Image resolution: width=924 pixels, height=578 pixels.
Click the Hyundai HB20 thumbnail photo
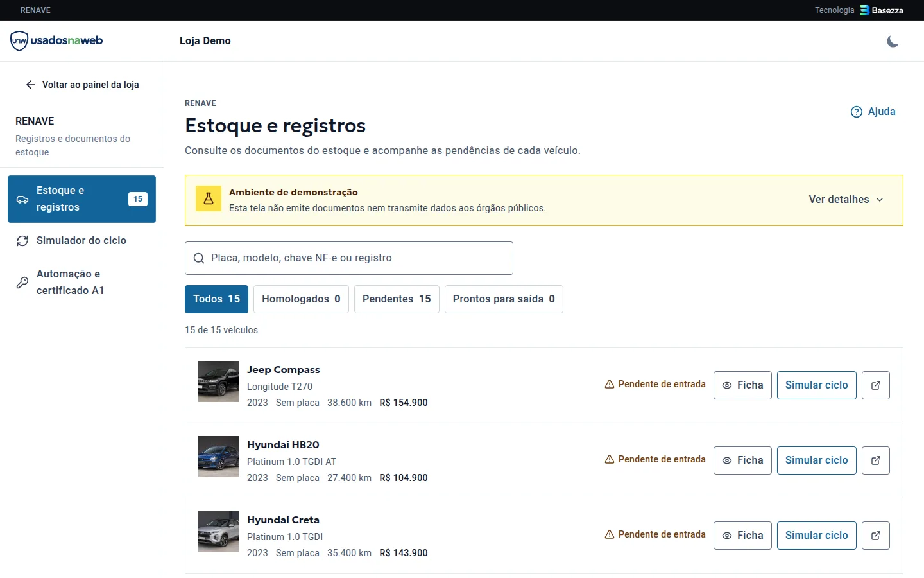[x=219, y=457]
